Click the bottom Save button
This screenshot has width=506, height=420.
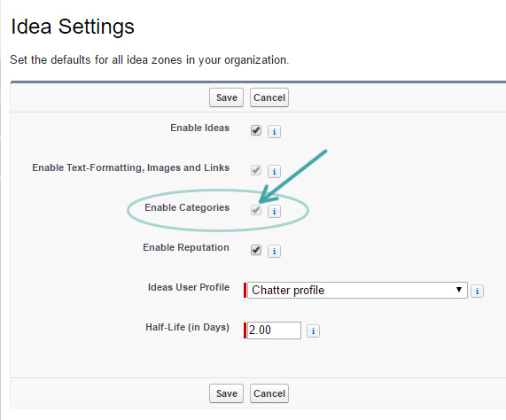226,393
